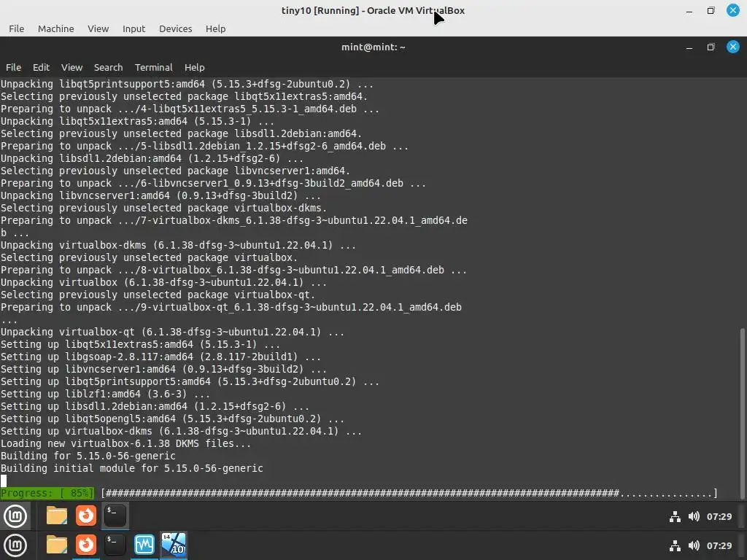The image size is (747, 560).
Task: Close the VirtualBox tiny10 window
Action: pos(732,10)
